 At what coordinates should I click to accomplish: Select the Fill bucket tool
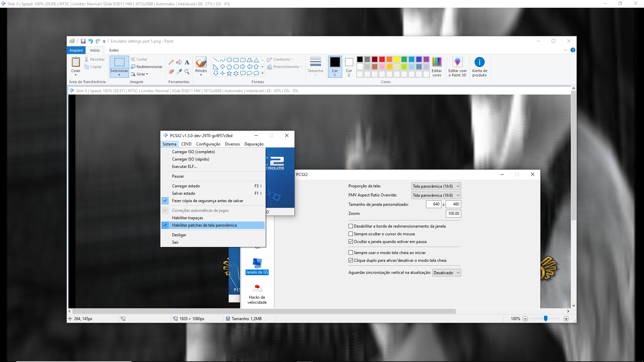[x=179, y=62]
